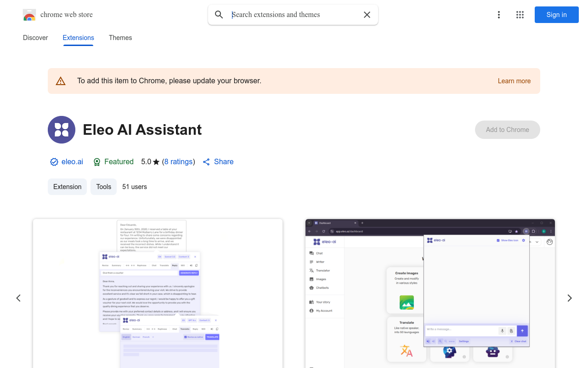Image resolution: width=588 pixels, height=368 pixels.
Task: Click the Sign in button
Action: coord(557,15)
